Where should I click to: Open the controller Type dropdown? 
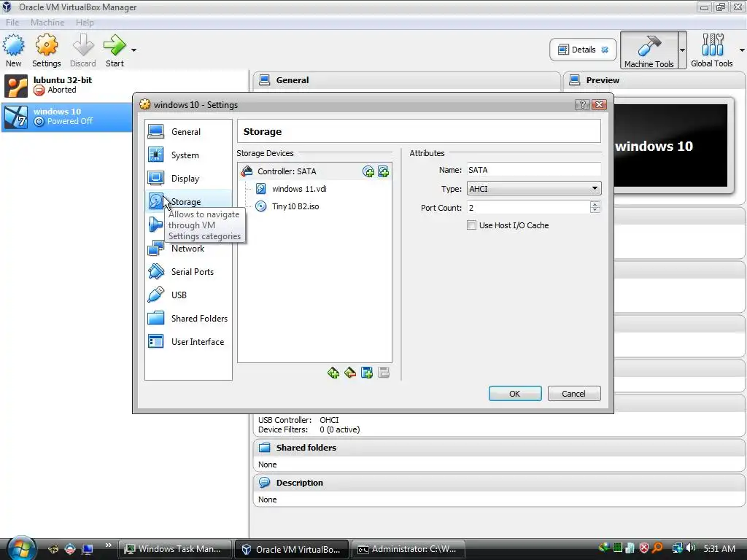533,189
